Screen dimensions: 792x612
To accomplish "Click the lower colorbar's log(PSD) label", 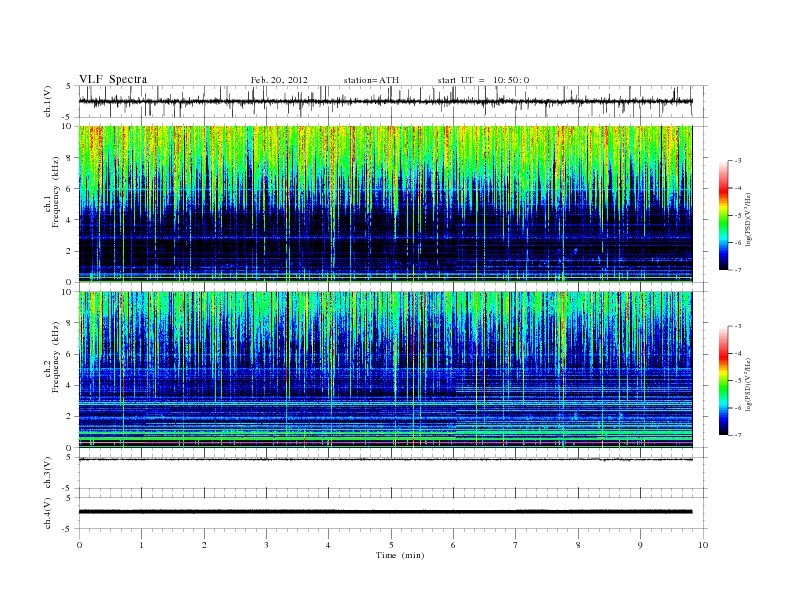I will pyautogui.click(x=748, y=384).
